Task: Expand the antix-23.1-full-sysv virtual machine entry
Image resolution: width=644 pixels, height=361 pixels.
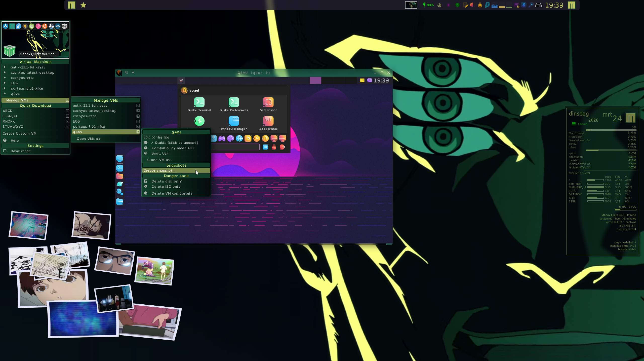Action: [28, 67]
